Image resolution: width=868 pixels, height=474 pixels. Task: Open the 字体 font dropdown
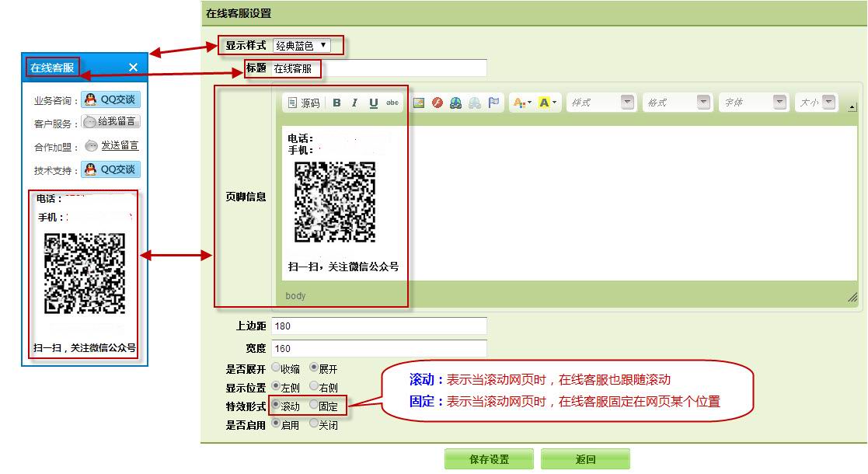(x=754, y=103)
